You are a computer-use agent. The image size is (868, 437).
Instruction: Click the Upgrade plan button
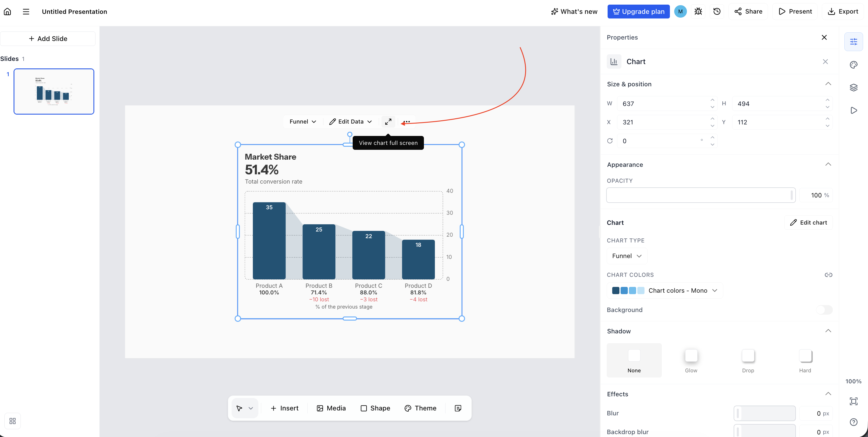638,12
